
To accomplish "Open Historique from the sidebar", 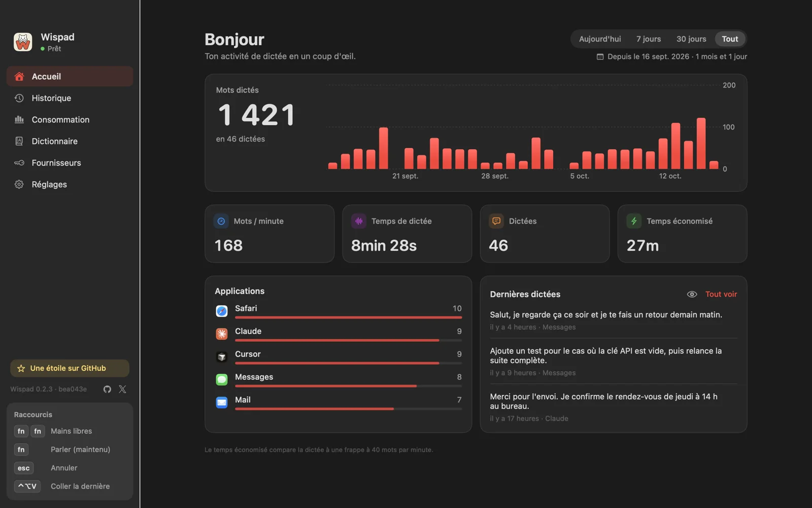I will pos(70,98).
